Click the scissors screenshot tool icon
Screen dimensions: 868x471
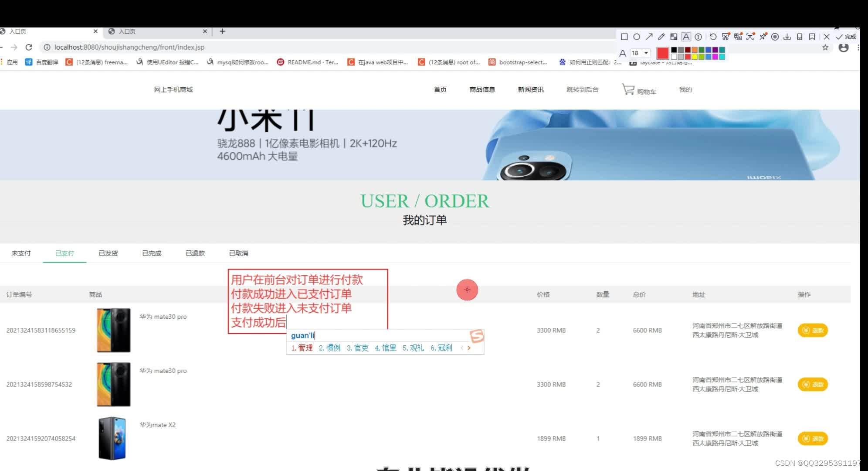[726, 37]
